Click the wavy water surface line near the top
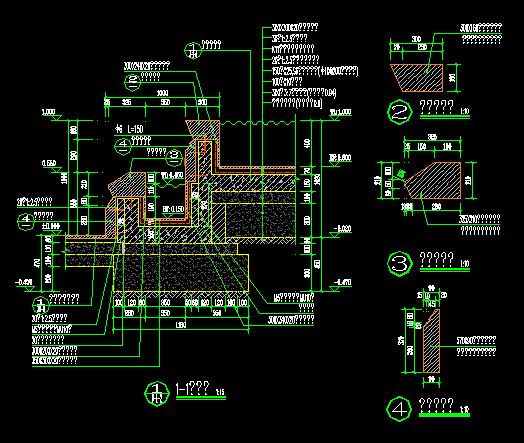524x443 pixels. [x=258, y=123]
